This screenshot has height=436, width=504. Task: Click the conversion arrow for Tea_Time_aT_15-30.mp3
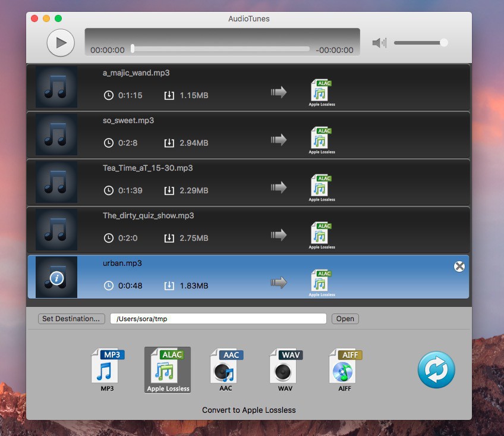click(x=278, y=187)
